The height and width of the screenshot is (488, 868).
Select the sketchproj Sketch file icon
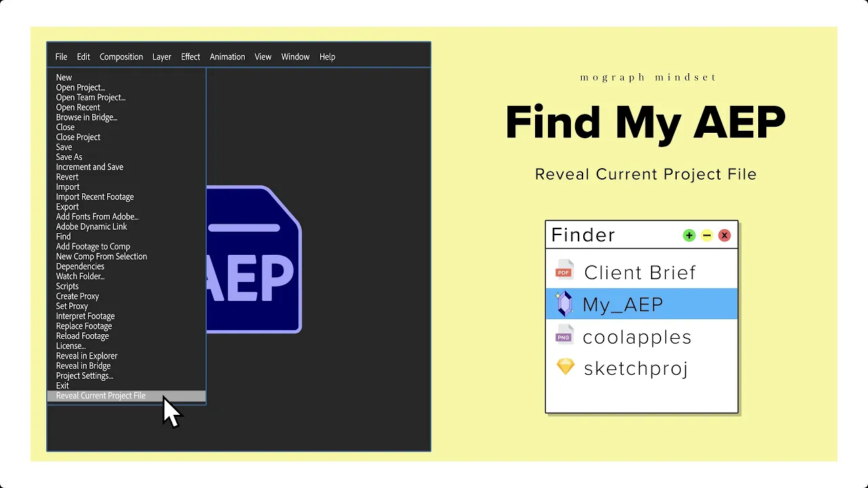[x=564, y=367]
